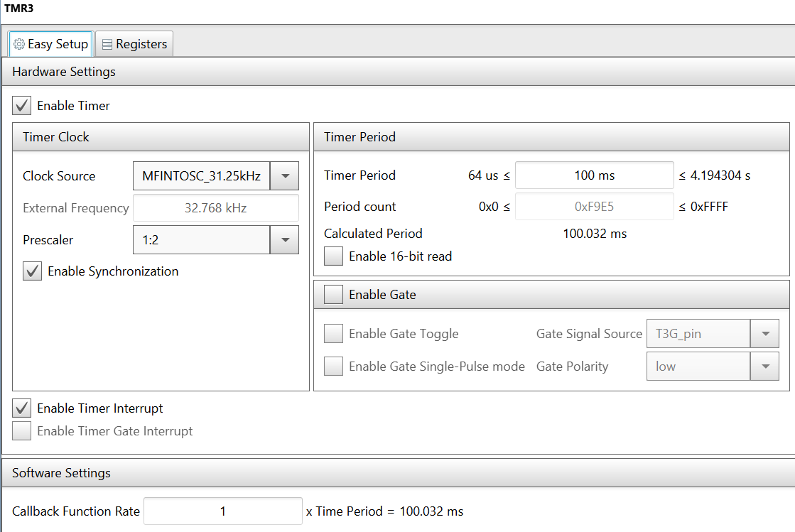Click the Enable Gate Single-Pulse mode checkbox

[333, 366]
